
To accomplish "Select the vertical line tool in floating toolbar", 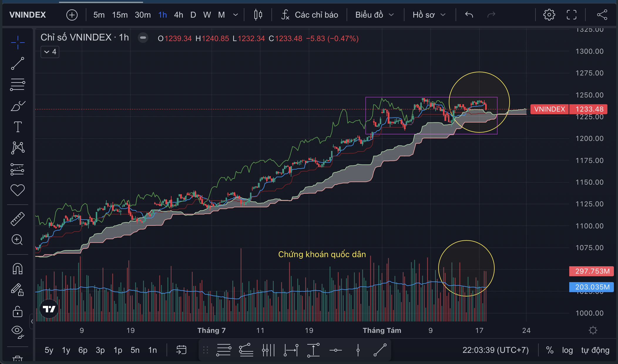I will (x=358, y=350).
